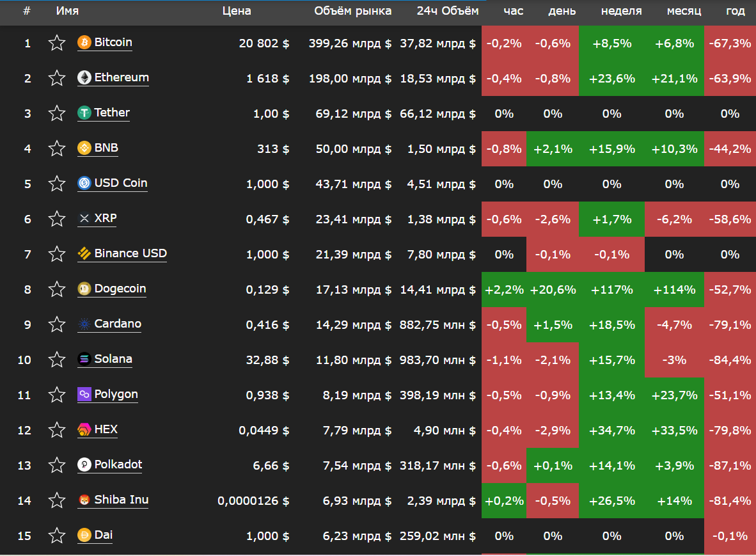
Task: Open the XRP name link
Action: pyautogui.click(x=106, y=218)
